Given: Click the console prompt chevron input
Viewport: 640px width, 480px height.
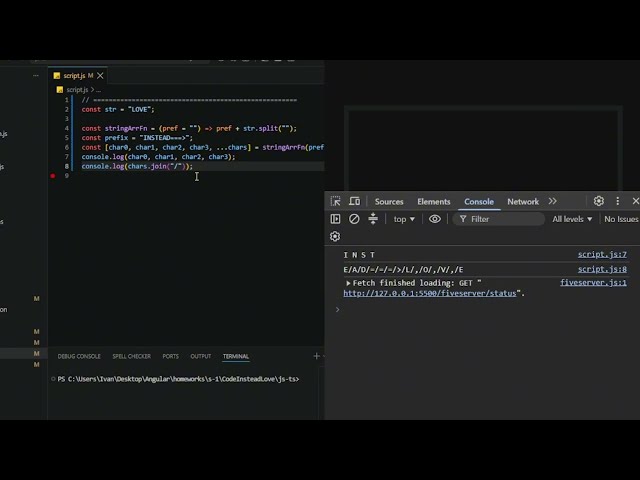Looking at the screenshot, I should click(337, 309).
